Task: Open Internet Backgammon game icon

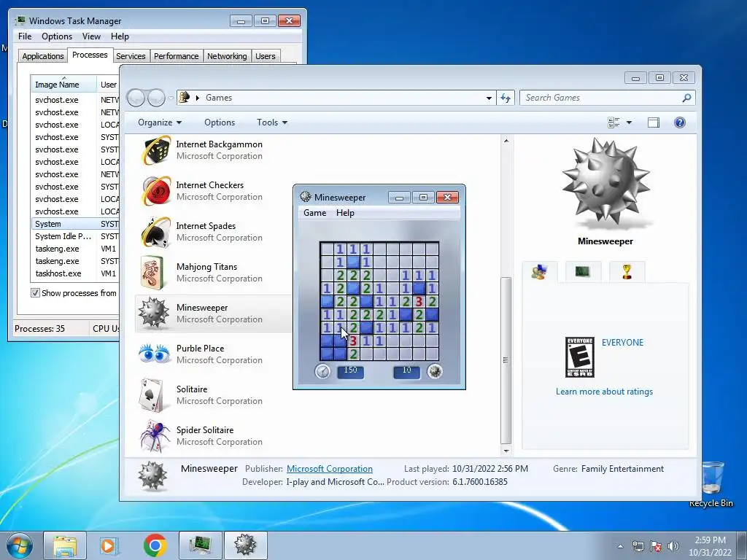Action: pos(155,150)
